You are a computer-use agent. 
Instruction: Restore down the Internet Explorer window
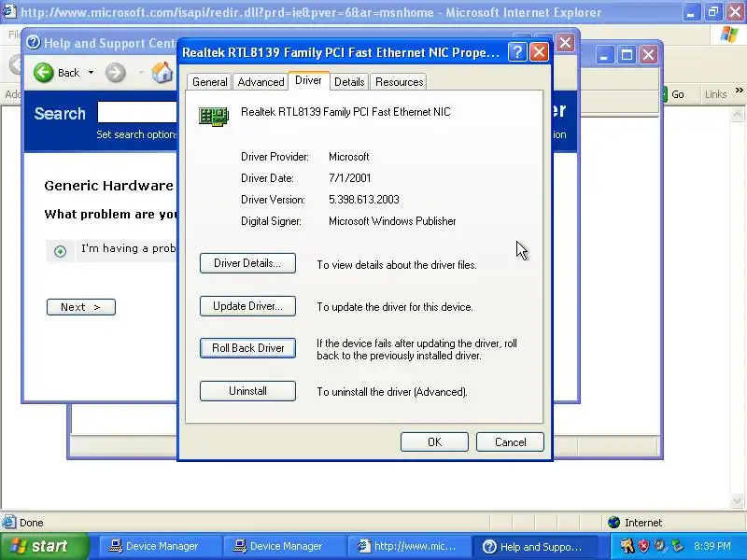tap(713, 11)
